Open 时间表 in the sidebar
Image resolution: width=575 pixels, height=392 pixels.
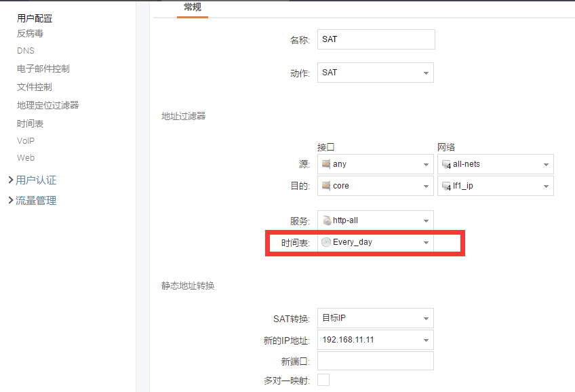pos(30,123)
